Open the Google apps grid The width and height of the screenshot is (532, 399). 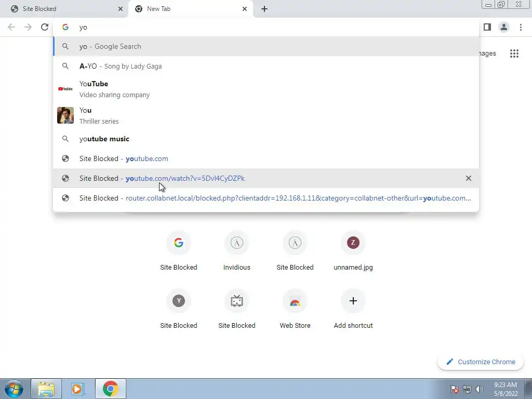514,54
